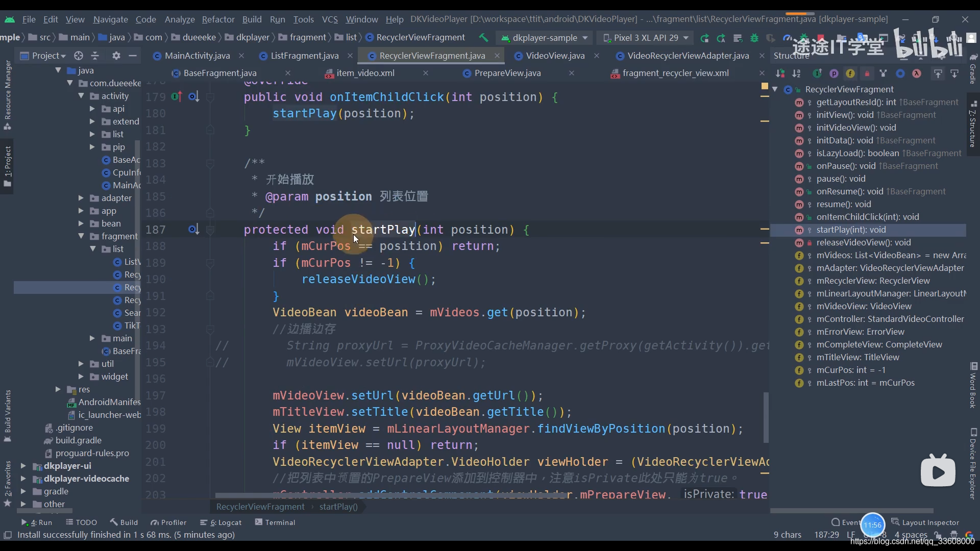Open the Resource Manager side panel

[8, 94]
